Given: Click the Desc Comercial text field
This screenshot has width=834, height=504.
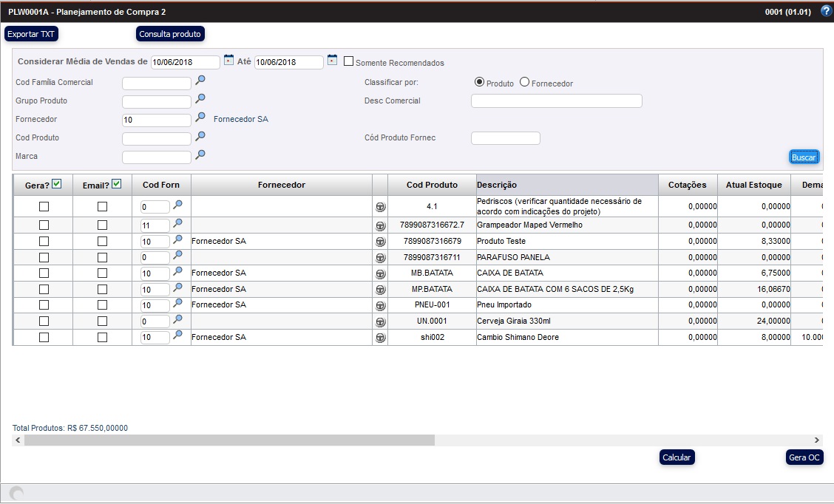Looking at the screenshot, I should click(x=556, y=101).
